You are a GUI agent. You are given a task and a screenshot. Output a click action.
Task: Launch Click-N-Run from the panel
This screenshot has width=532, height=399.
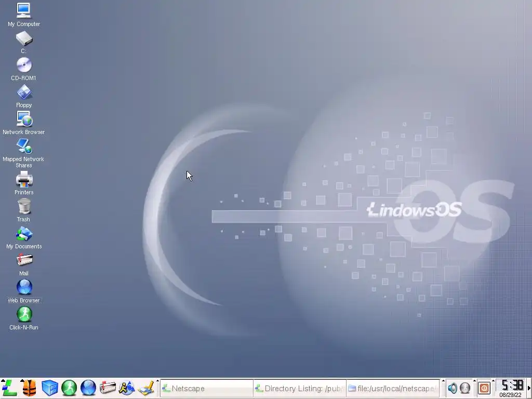pos(69,388)
